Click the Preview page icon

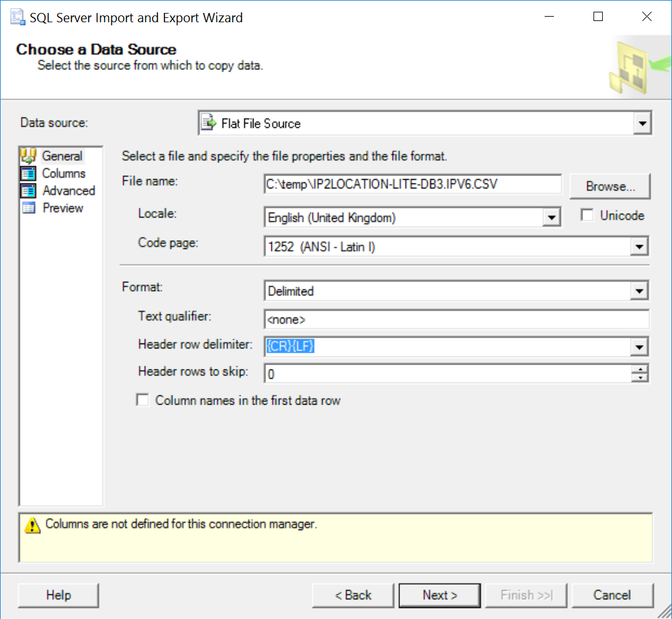click(29, 208)
